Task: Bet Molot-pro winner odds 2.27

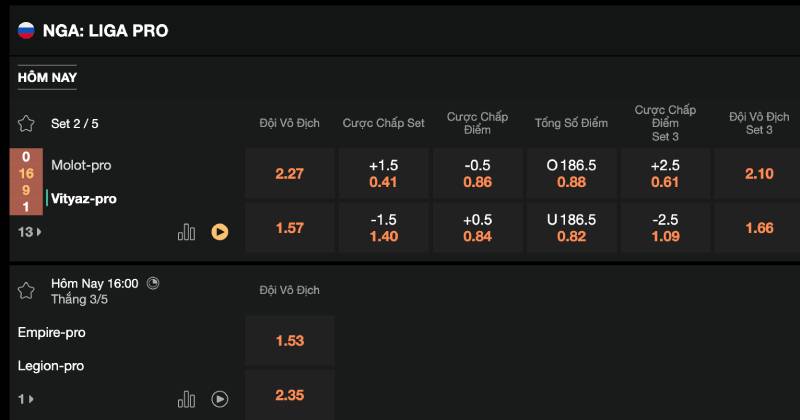Action: coord(290,173)
